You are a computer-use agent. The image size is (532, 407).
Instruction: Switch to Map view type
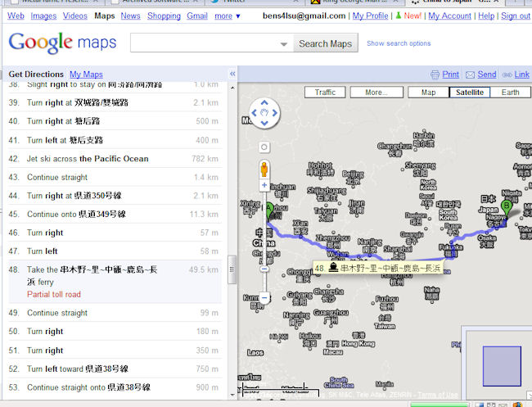point(428,93)
